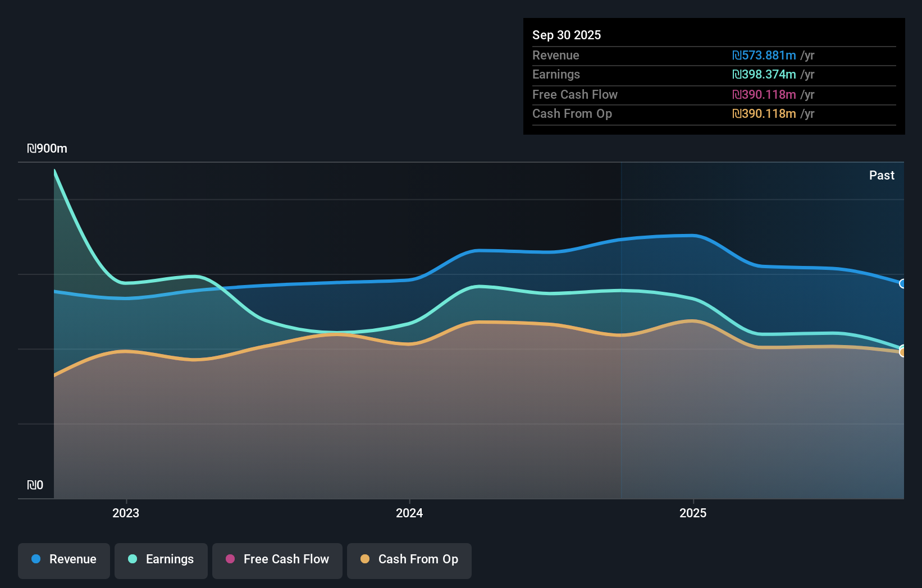
Task: Click the yellow Cash From Op legend dot
Action: (365, 559)
